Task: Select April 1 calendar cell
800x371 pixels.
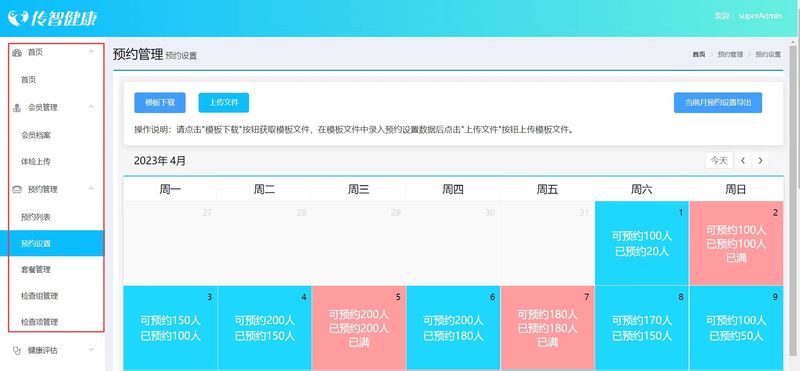Action: pyautogui.click(x=642, y=243)
